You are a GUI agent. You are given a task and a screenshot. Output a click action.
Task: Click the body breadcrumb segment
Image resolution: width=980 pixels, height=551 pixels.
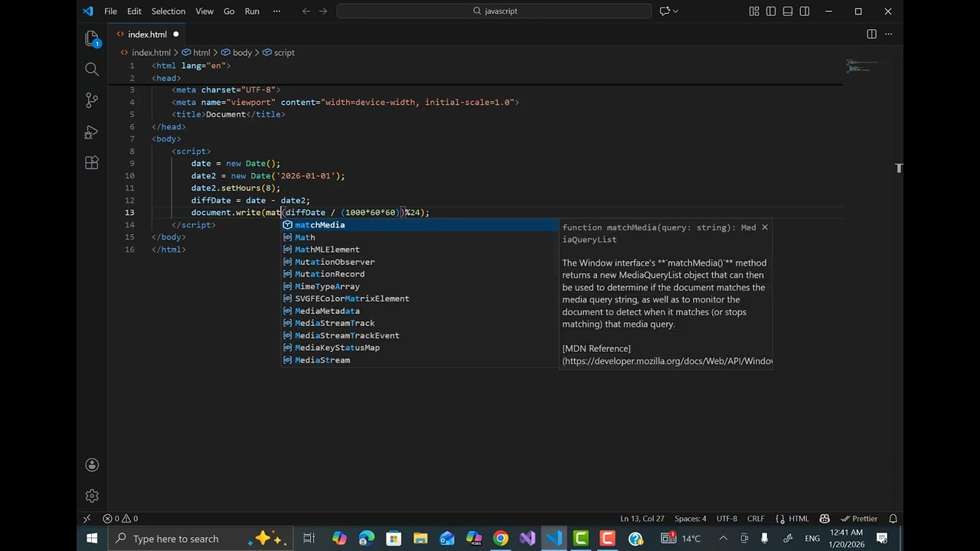242,53
